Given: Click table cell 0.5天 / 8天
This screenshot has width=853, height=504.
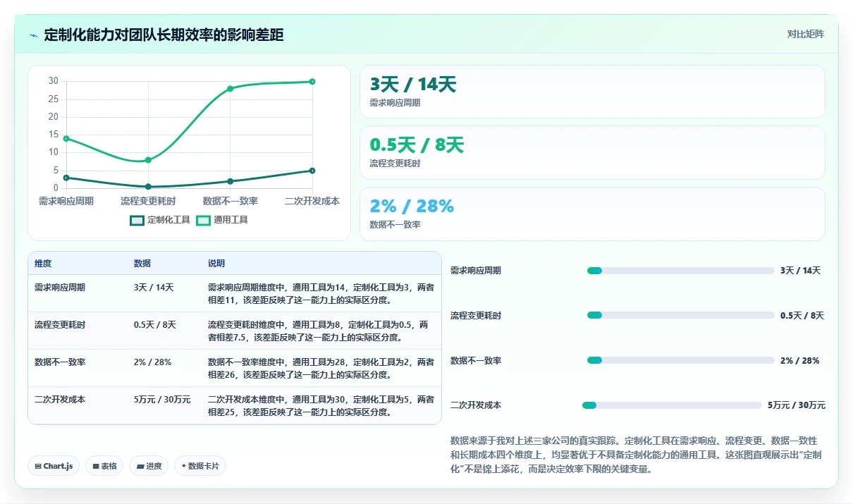Looking at the screenshot, I should tap(155, 325).
